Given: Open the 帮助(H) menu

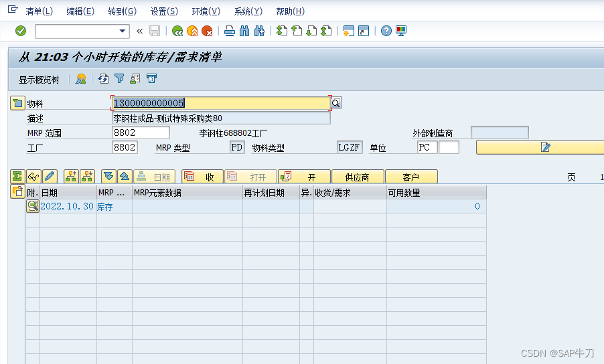Looking at the screenshot, I should point(290,11).
